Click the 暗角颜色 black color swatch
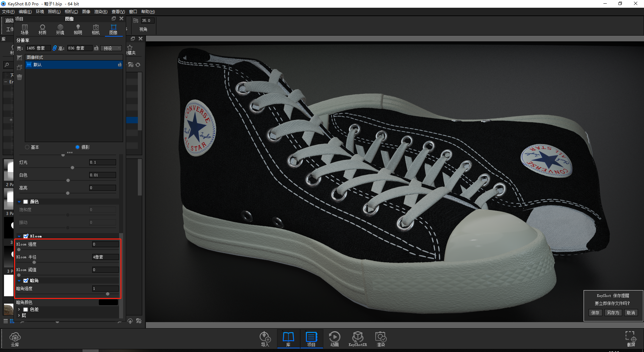The height and width of the screenshot is (352, 644). [108, 302]
